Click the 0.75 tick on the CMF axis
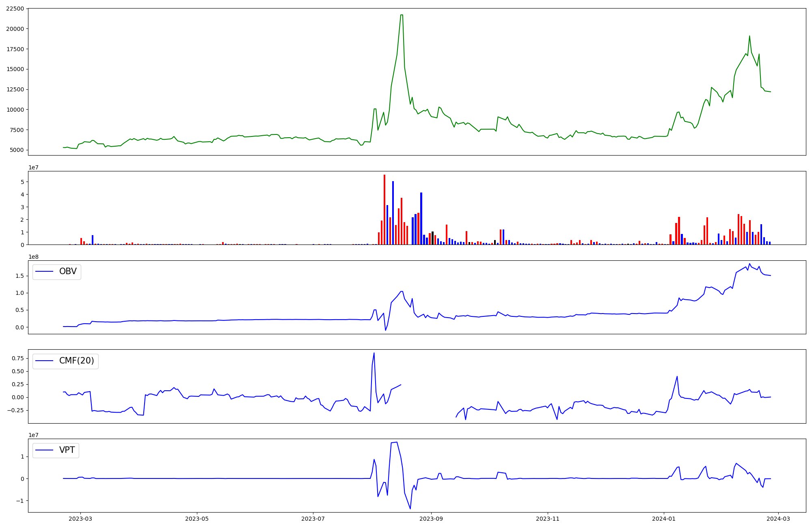 pyautogui.click(x=17, y=358)
